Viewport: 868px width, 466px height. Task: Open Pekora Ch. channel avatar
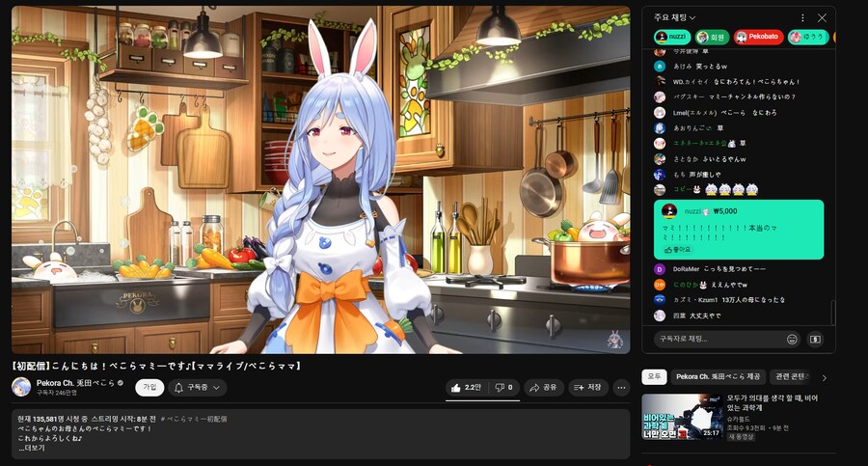tap(20, 387)
